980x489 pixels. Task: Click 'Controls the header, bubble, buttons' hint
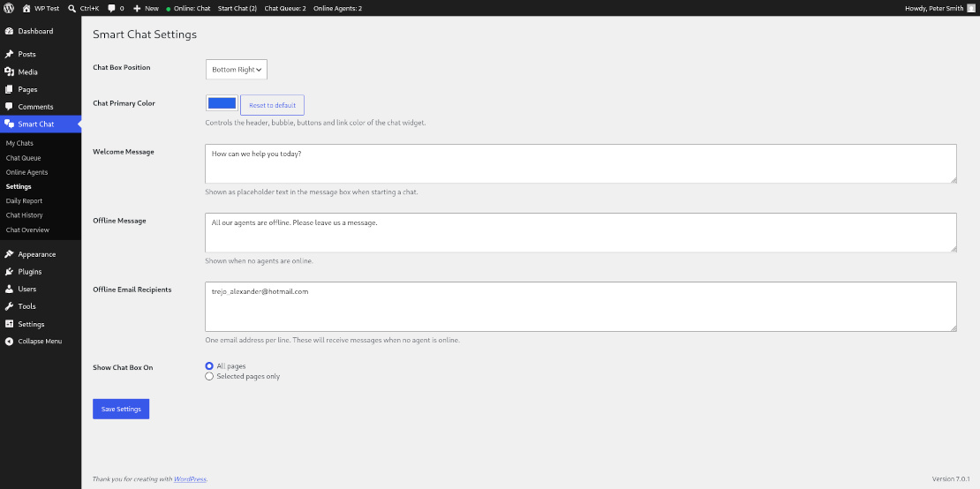[315, 123]
